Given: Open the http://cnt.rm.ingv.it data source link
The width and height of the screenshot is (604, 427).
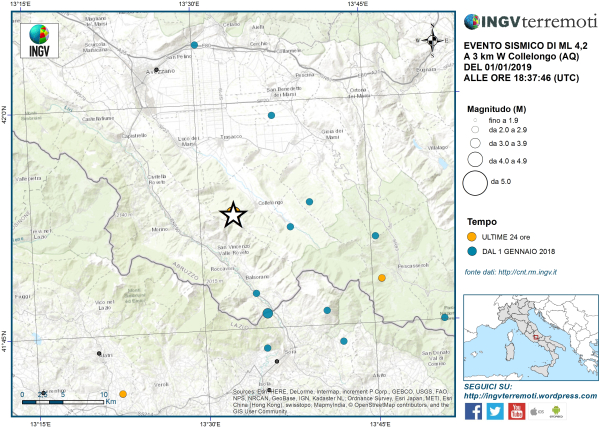Looking at the screenshot, I should [x=527, y=272].
